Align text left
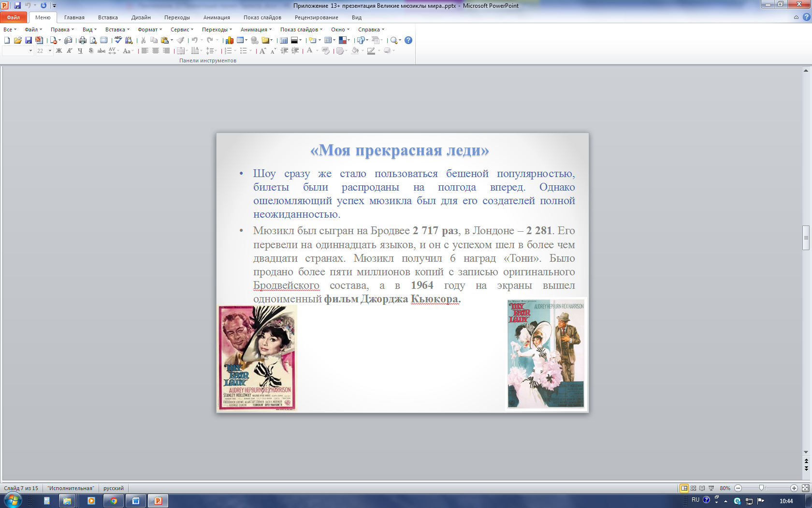The height and width of the screenshot is (508, 812). (145, 51)
